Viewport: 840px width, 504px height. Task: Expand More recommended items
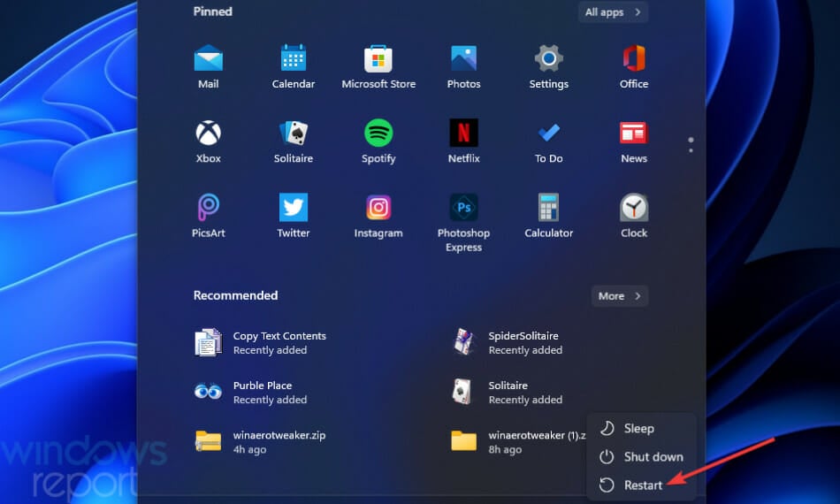(x=619, y=295)
